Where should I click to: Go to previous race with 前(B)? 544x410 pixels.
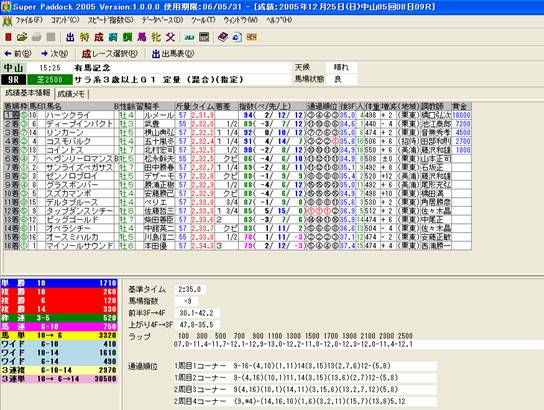pos(17,54)
